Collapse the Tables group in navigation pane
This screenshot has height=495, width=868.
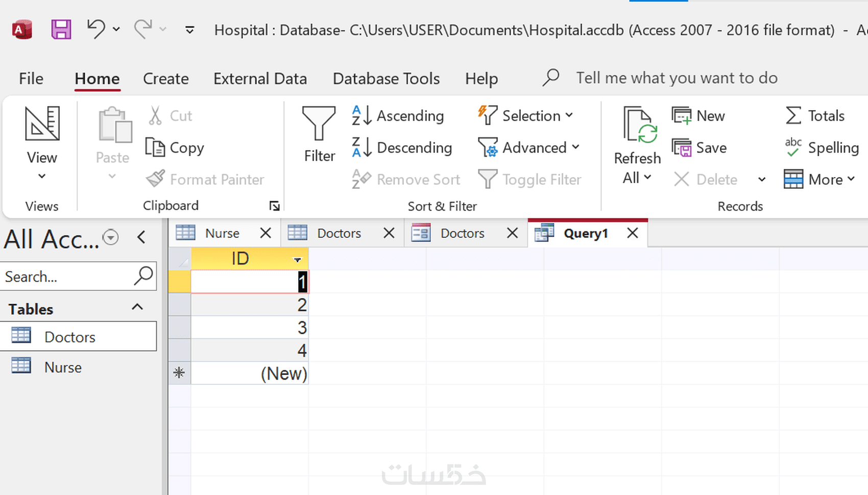click(x=137, y=308)
